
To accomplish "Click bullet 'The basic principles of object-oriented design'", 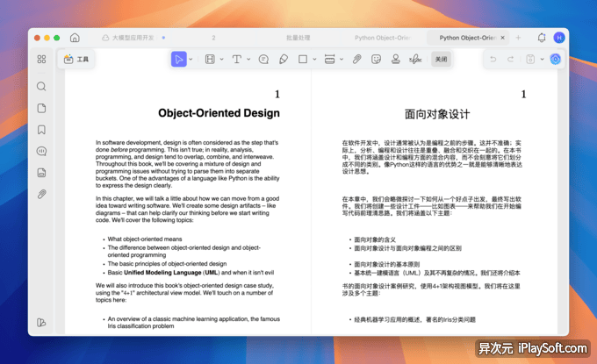I will (167, 264).
